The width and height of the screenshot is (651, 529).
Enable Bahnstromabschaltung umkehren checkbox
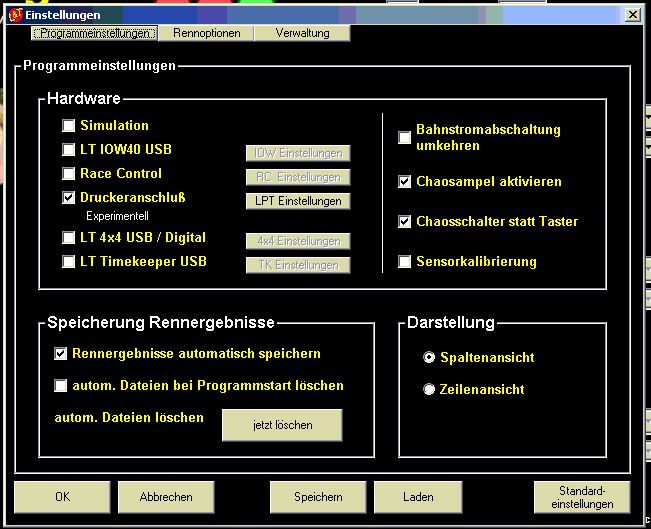coord(405,138)
